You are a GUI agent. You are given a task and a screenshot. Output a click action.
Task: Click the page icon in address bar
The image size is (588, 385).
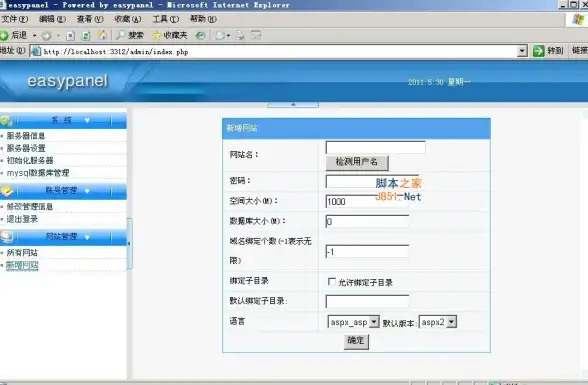point(36,51)
